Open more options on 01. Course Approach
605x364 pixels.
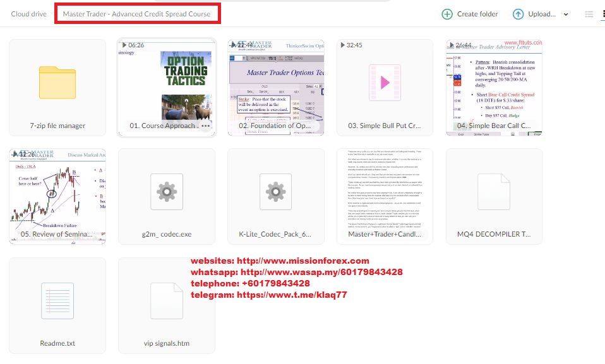click(x=206, y=126)
